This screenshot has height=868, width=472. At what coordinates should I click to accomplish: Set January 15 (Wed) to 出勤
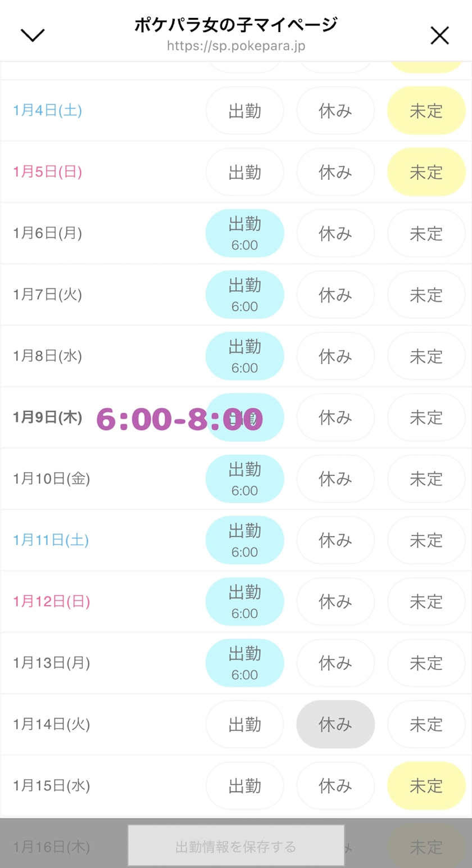click(x=245, y=785)
